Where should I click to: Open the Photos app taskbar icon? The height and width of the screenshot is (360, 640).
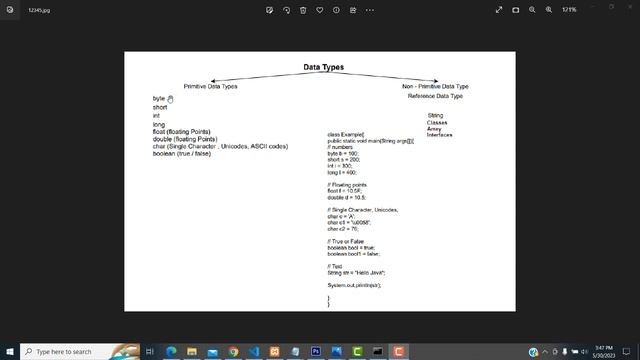pos(337,351)
